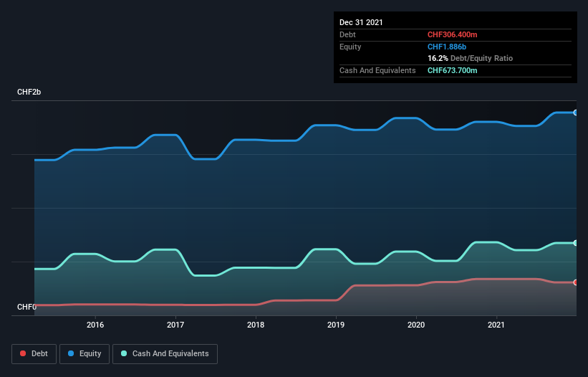The image size is (588, 377).
Task: Toggle the Equity series legend button
Action: 85,354
